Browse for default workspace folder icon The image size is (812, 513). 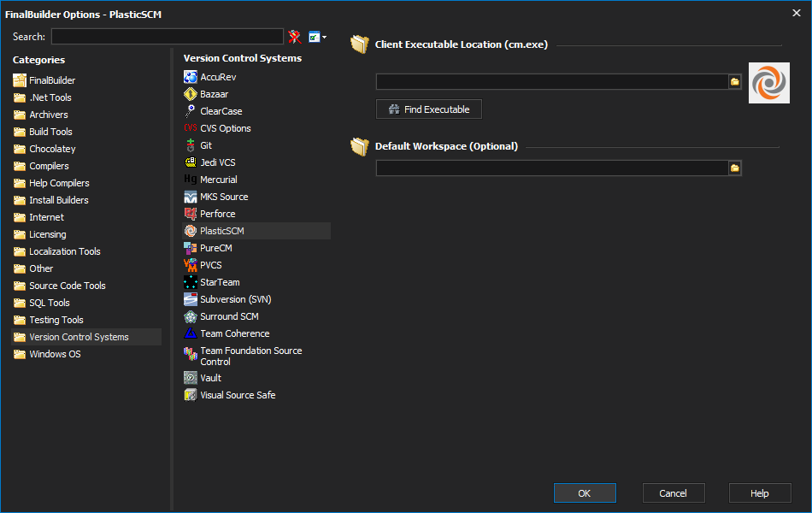735,168
